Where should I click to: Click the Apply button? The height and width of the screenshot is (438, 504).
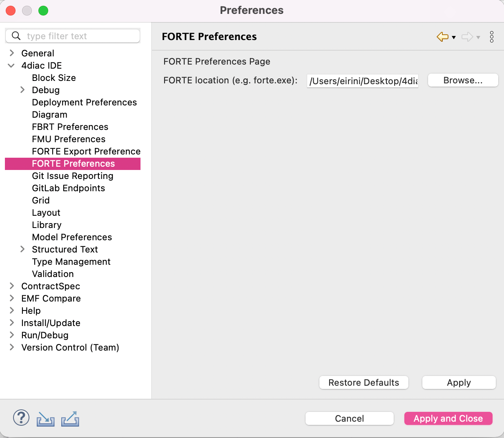click(459, 382)
